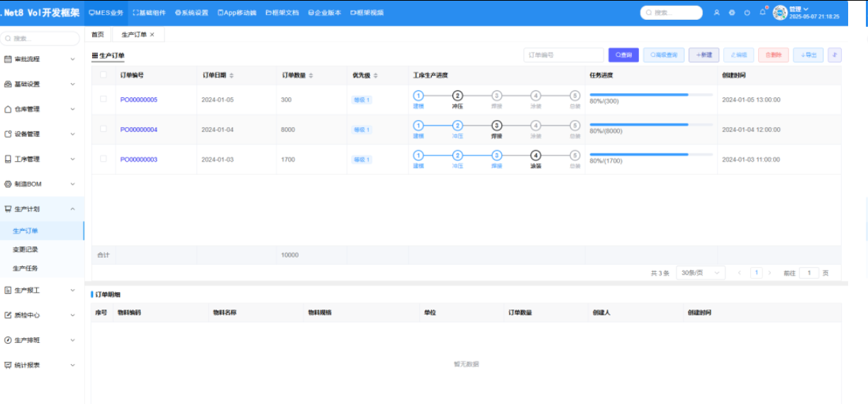Image resolution: width=868 pixels, height=404 pixels.
Task: Click the theme settings icon in header
Action: [732, 13]
